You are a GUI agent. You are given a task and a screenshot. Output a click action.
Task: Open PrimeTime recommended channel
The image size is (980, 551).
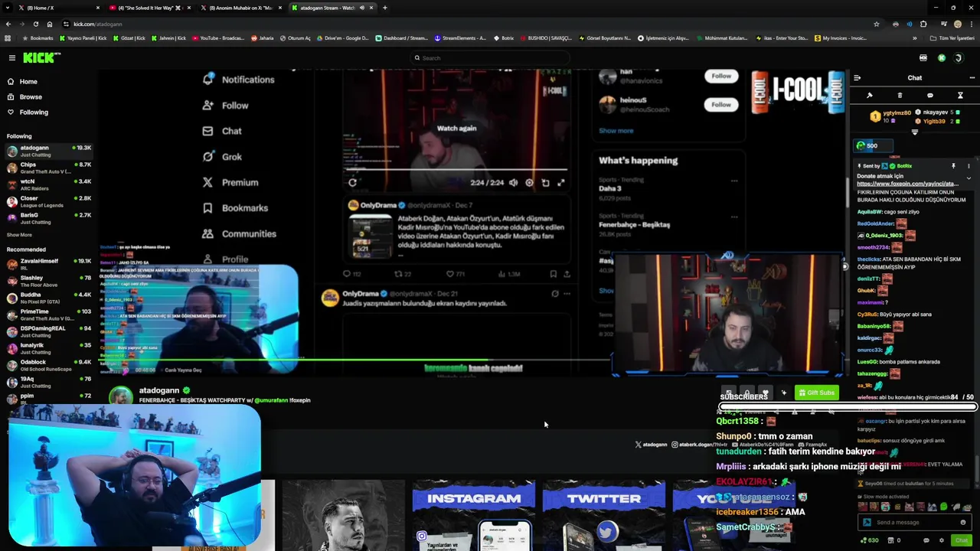(x=49, y=315)
